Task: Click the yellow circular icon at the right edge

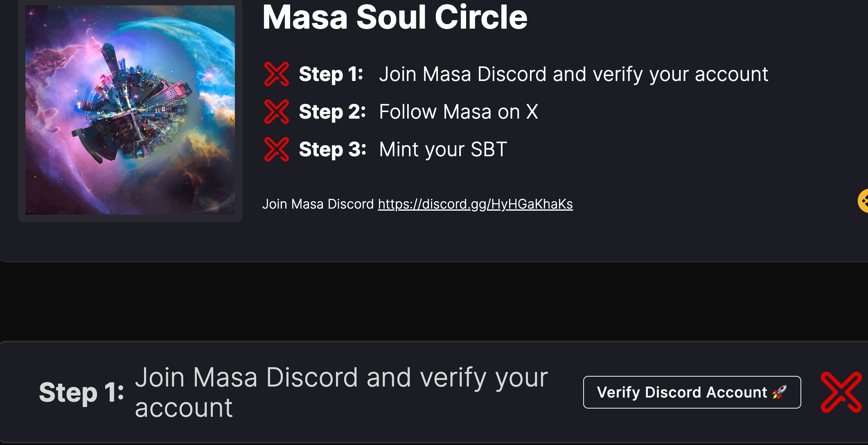Action: 863,201
